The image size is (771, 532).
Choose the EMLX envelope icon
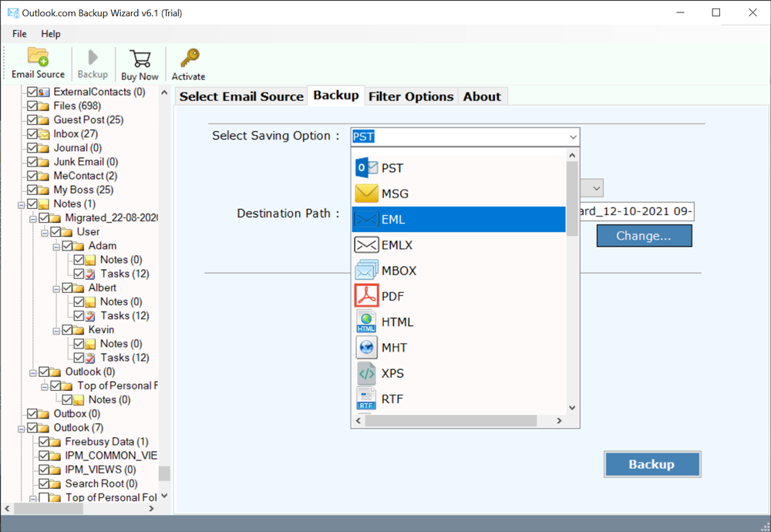pyautogui.click(x=366, y=245)
